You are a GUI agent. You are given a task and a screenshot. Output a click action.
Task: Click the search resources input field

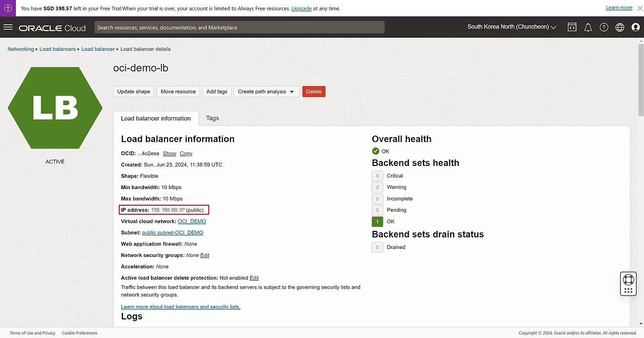pos(239,28)
